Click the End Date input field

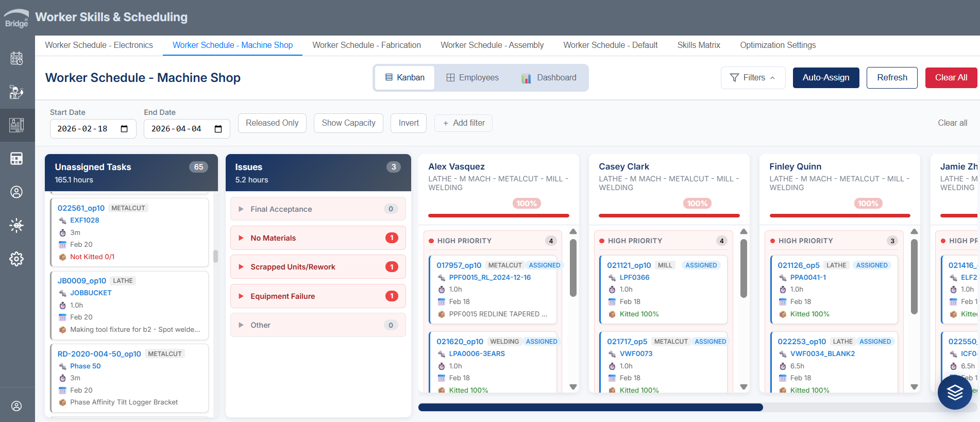187,129
